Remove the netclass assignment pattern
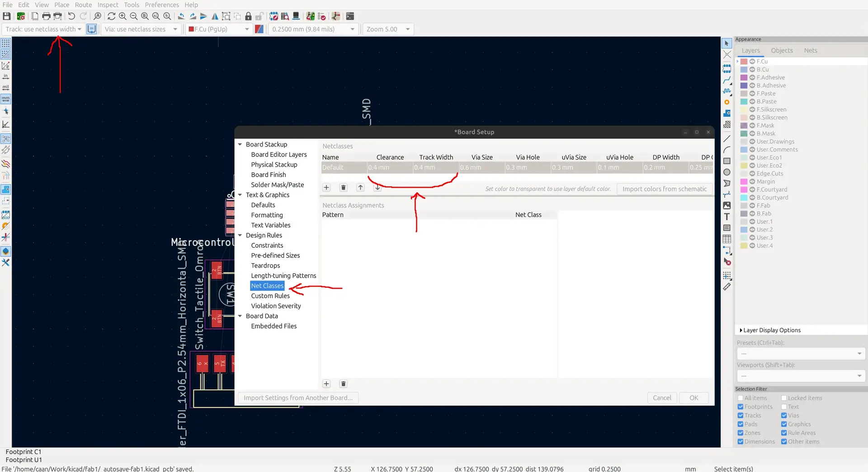The image size is (868, 472). tap(344, 384)
